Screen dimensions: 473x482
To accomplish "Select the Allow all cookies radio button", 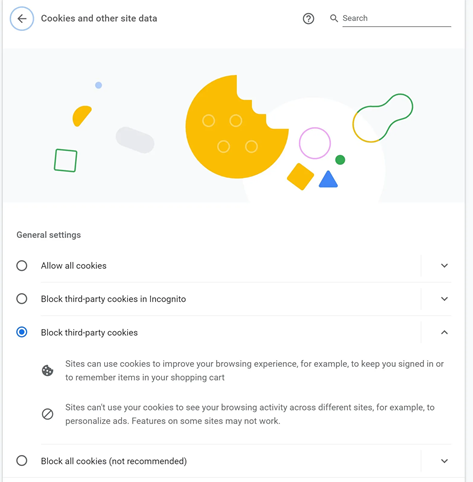I will (x=22, y=266).
